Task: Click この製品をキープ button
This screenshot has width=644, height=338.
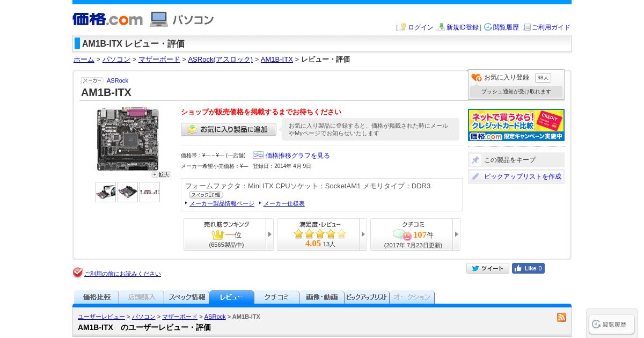Action: (x=516, y=160)
